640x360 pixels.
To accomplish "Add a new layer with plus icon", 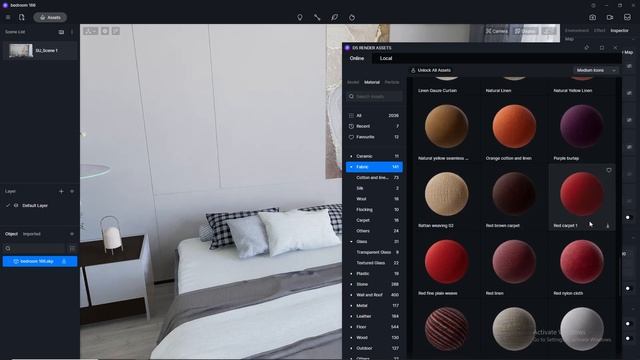I will (x=61, y=191).
